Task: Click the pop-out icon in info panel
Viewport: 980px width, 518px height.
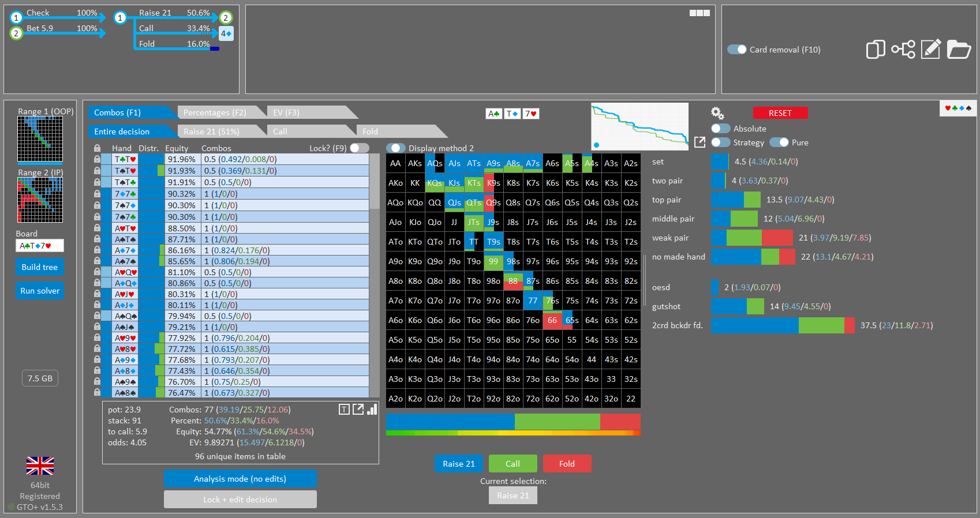Action: (358, 410)
